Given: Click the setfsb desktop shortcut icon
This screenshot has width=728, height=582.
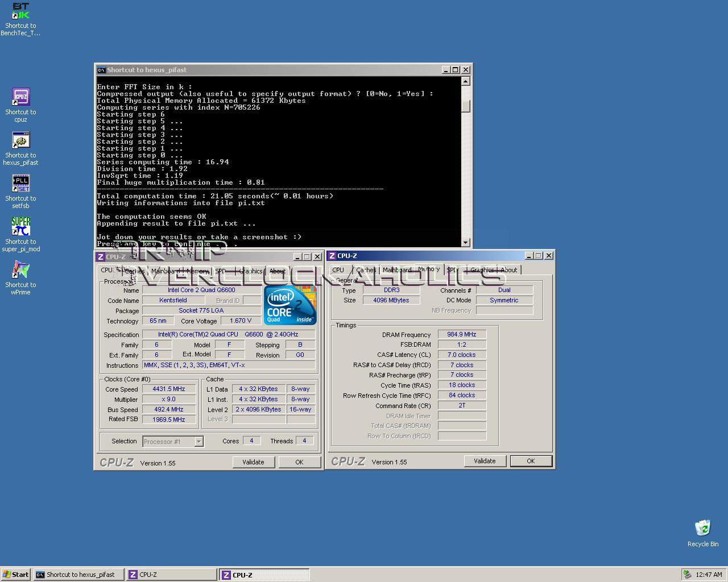Looking at the screenshot, I should click(x=20, y=184).
